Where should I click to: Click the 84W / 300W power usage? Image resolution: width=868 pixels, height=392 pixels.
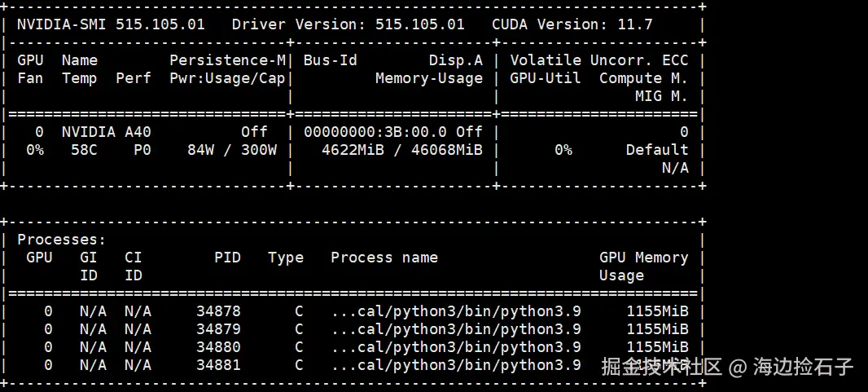(231, 150)
